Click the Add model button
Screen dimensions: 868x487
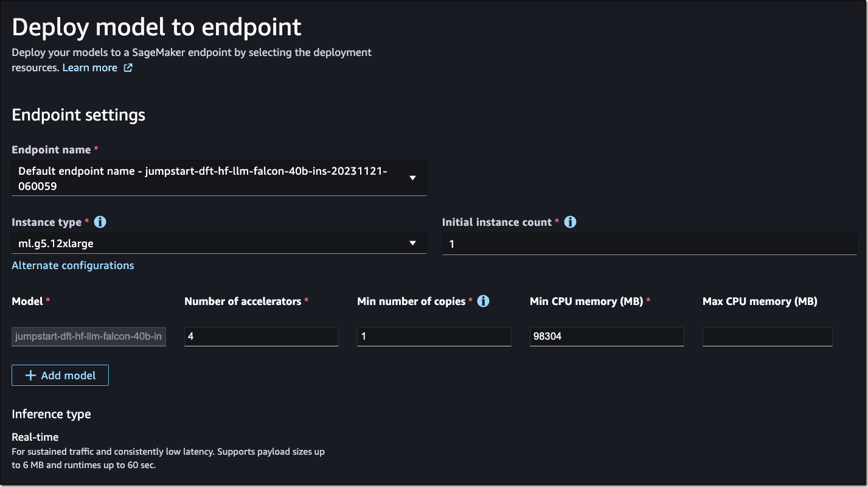(x=60, y=375)
